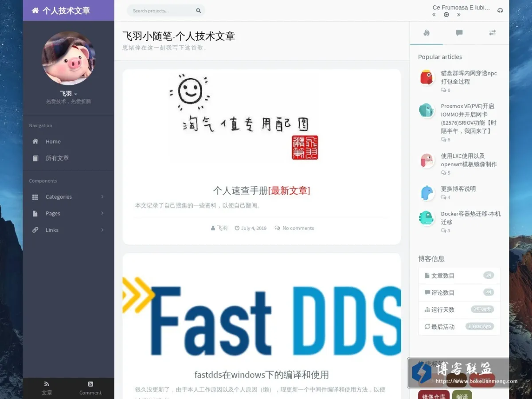Open the 所有文章 navigation item
The image size is (532, 399).
pyautogui.click(x=68, y=158)
